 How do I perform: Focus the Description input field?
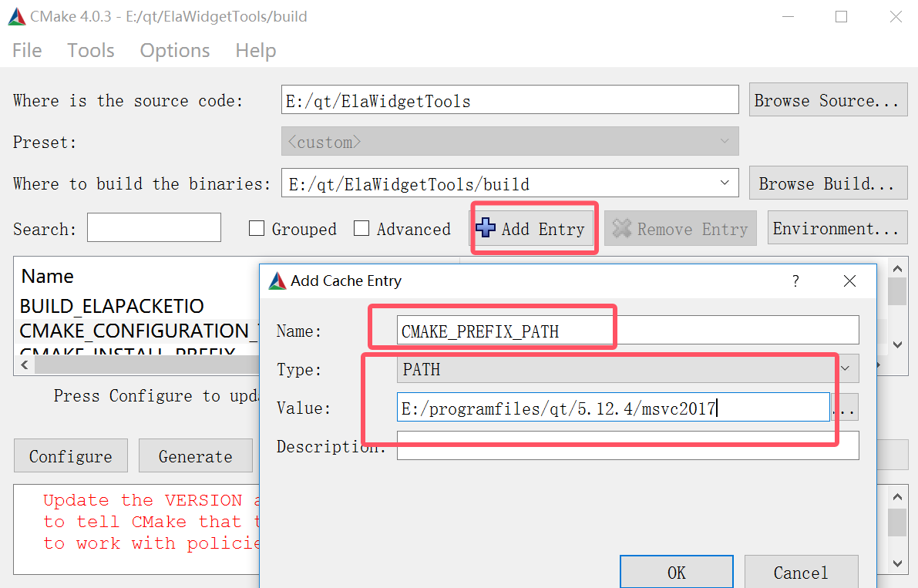(627, 446)
